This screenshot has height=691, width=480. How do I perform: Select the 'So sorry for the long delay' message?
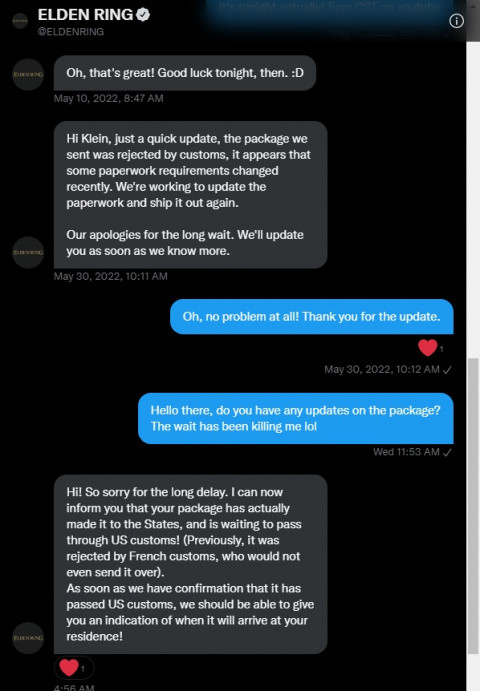(190, 564)
